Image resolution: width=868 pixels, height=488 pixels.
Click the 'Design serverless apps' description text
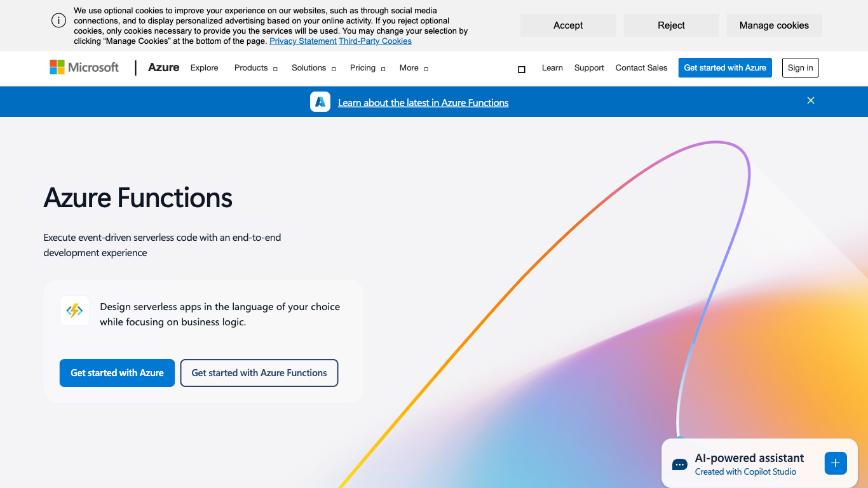[x=220, y=314]
